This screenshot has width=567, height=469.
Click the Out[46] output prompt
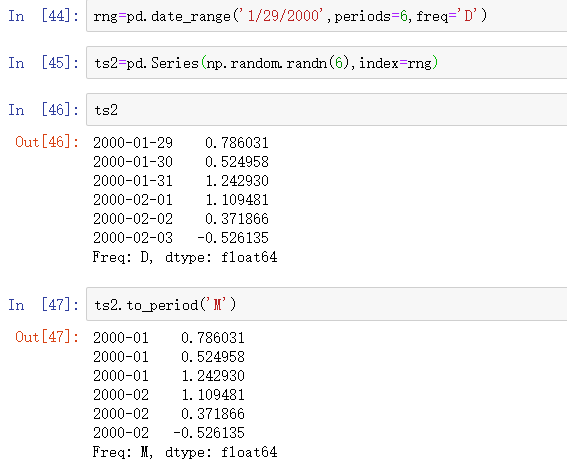47,142
